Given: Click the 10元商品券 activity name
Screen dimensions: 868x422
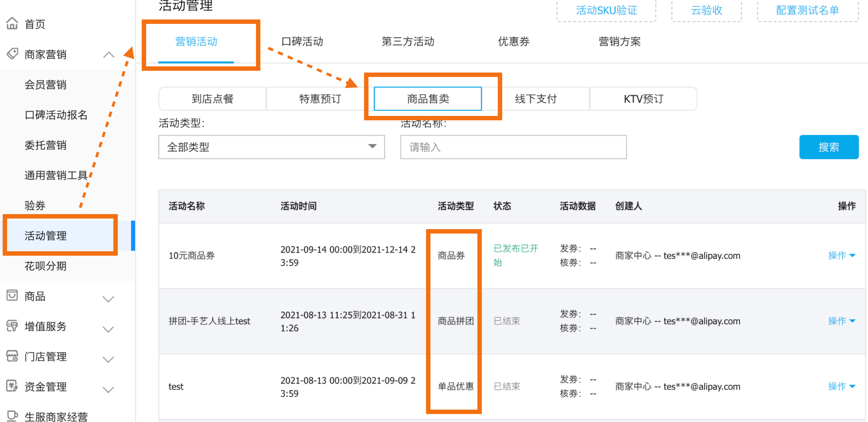Looking at the screenshot, I should coord(191,255).
